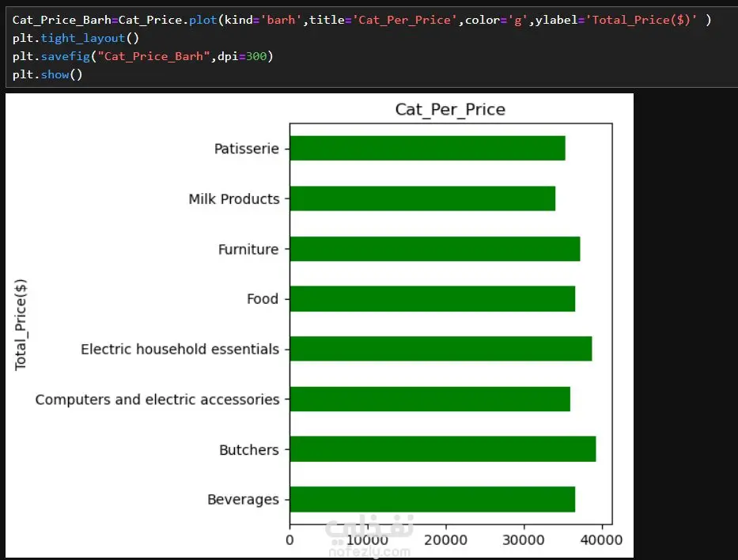Click the green Milk Products bar
The image size is (738, 560).
[x=422, y=199]
